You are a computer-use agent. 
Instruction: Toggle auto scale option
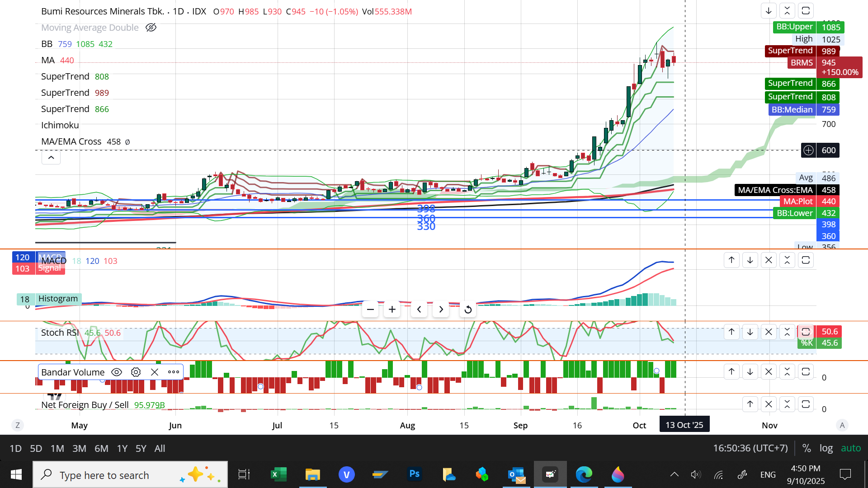(x=850, y=448)
